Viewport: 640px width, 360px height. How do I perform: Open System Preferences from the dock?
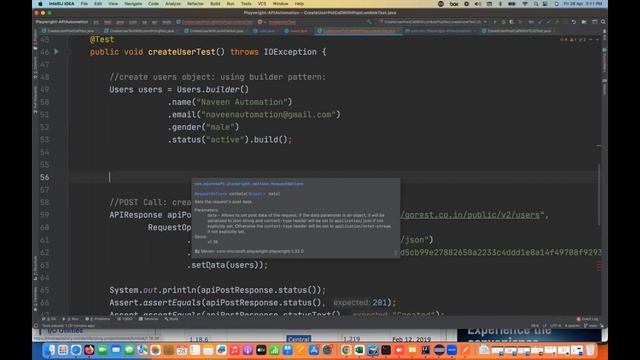coord(327,350)
